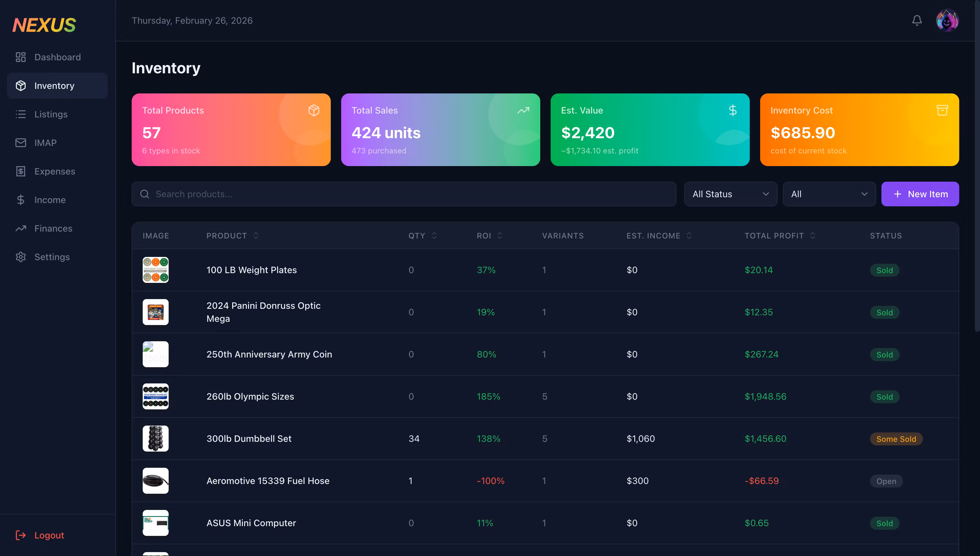Go to the Listings page

(x=51, y=114)
